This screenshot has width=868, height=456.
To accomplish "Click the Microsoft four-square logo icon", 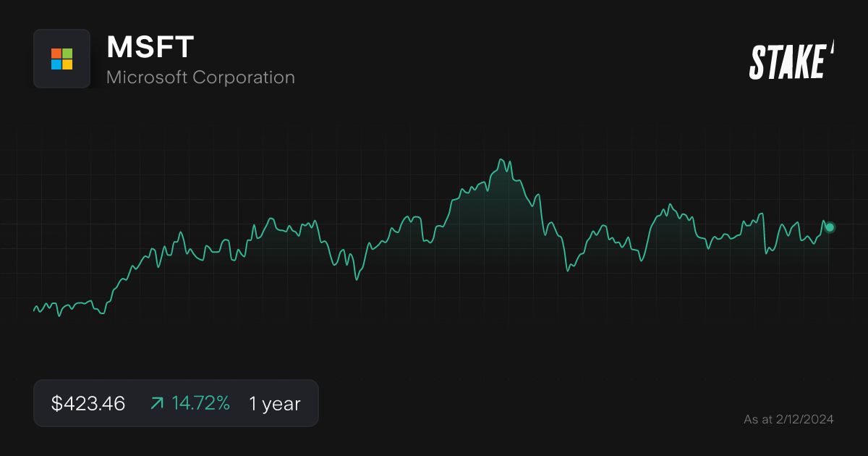I will coord(62,59).
